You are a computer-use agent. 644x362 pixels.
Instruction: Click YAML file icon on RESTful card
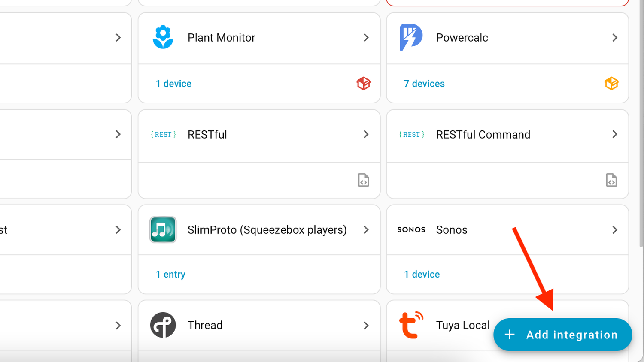[x=364, y=180]
